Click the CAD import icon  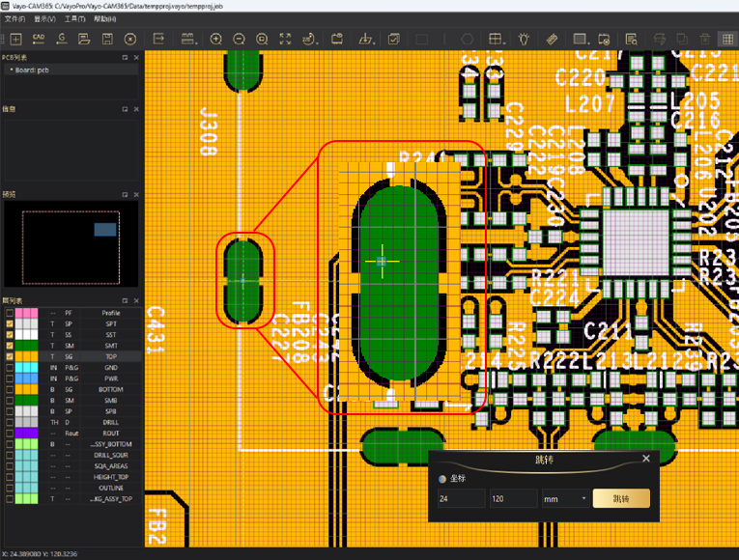click(x=39, y=39)
